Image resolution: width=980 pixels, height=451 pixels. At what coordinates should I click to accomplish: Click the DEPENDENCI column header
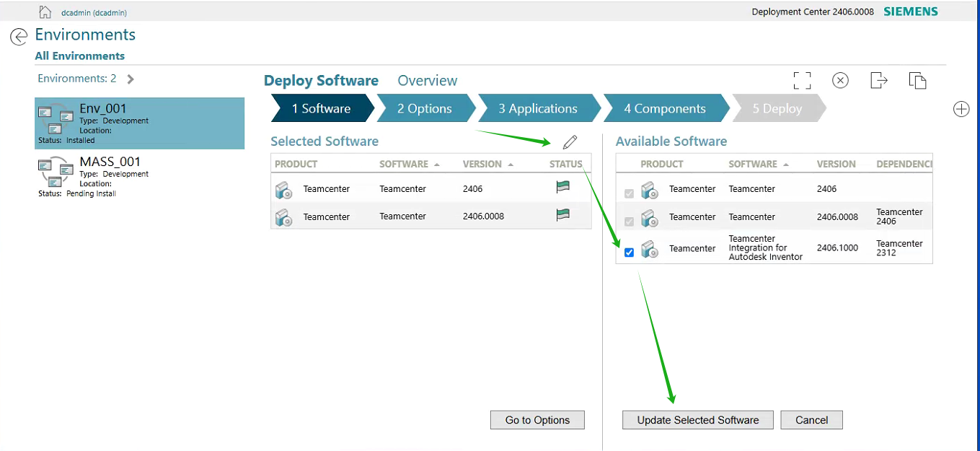[904, 165]
